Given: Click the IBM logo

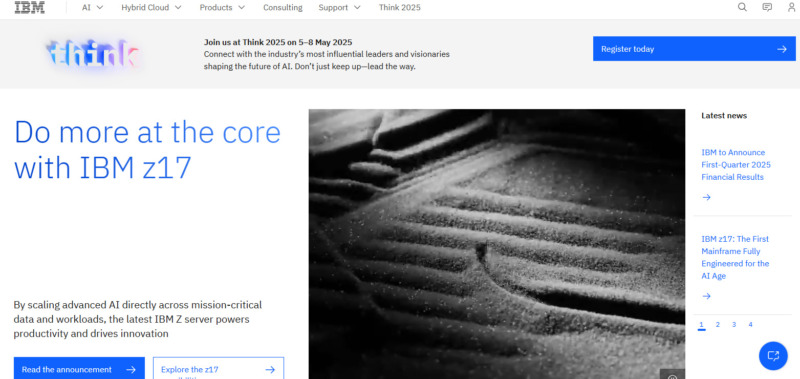Looking at the screenshot, I should 29,7.
